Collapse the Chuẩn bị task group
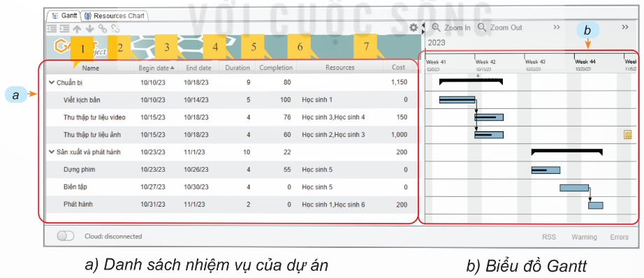Viewport: 644px width, 278px height. (x=52, y=82)
